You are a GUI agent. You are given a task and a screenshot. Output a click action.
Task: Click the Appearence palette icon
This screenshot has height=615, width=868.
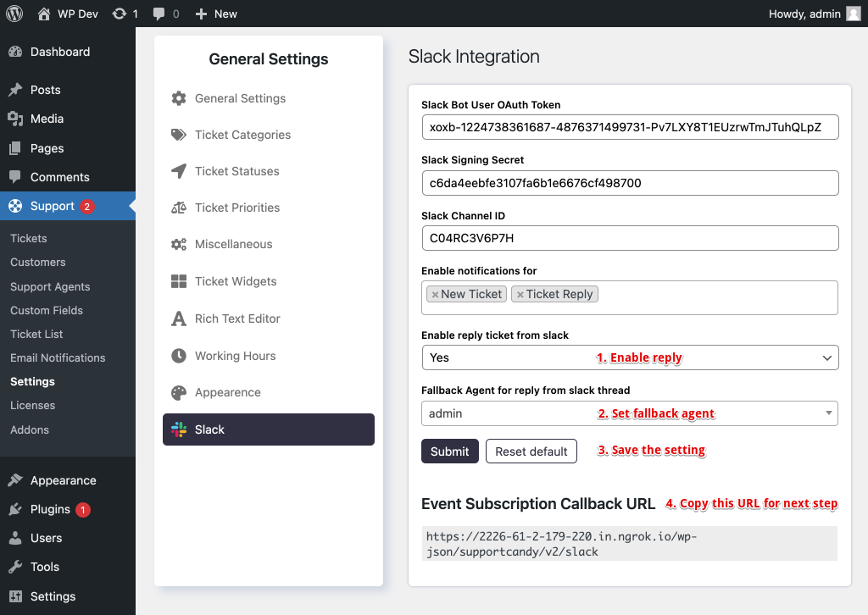tap(179, 393)
